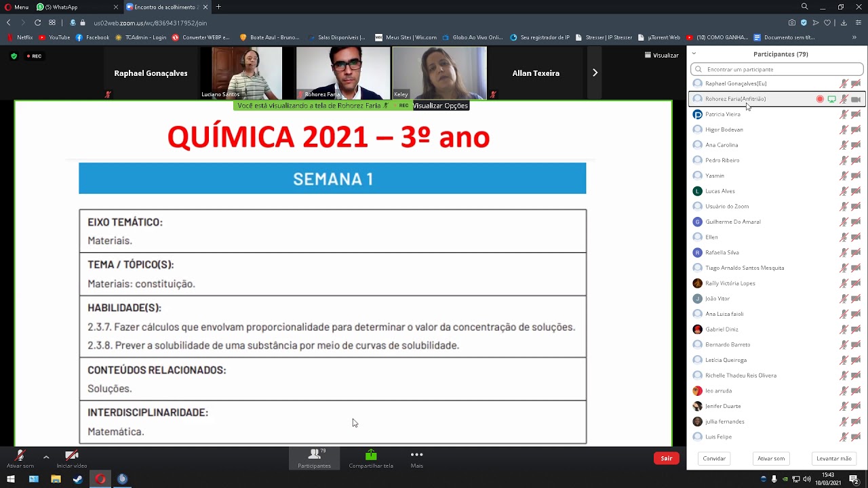This screenshot has width=868, height=488.
Task: Click the Convidar button
Action: (714, 458)
